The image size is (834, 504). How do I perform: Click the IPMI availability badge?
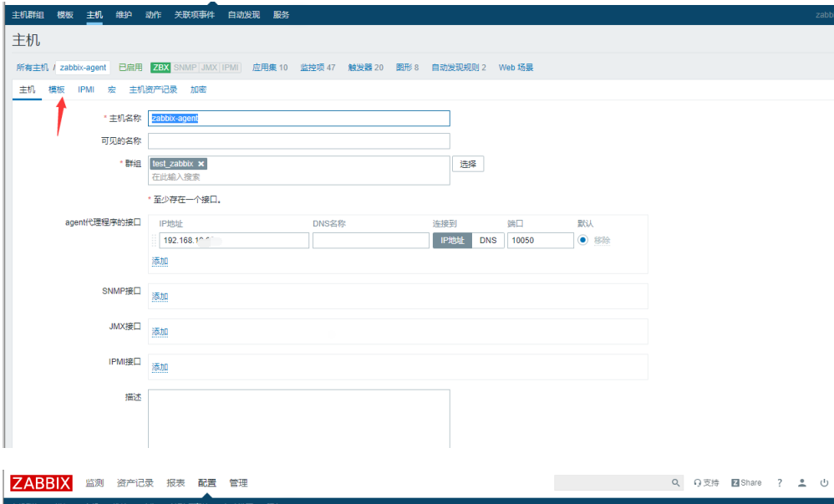click(231, 68)
